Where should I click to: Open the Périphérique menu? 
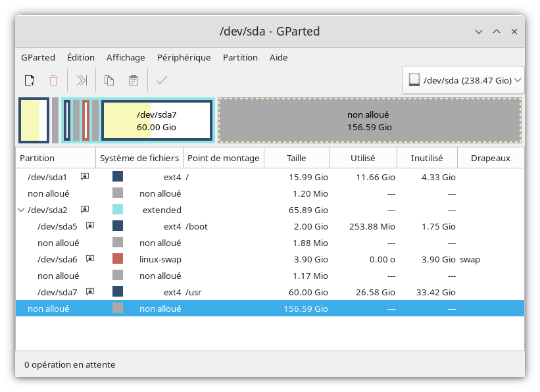click(184, 57)
